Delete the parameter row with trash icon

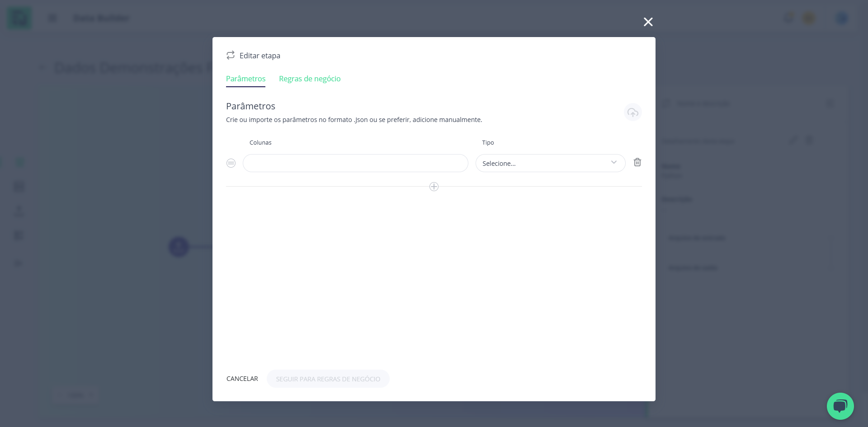(637, 162)
